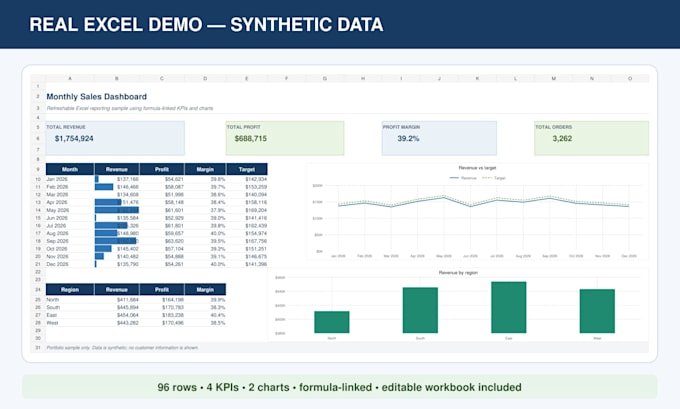Click the Profit Margin KPI value 39.2%
This screenshot has width=680, height=409.
408,138
